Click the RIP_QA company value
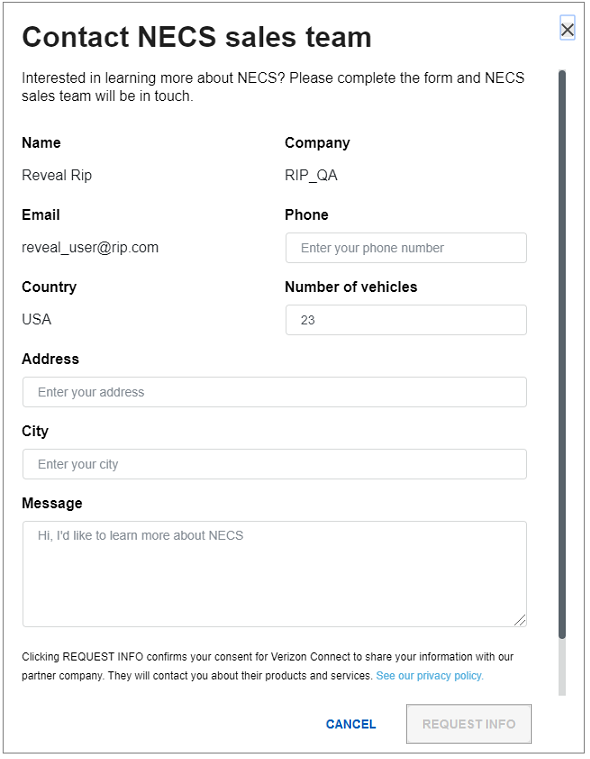 pos(311,175)
